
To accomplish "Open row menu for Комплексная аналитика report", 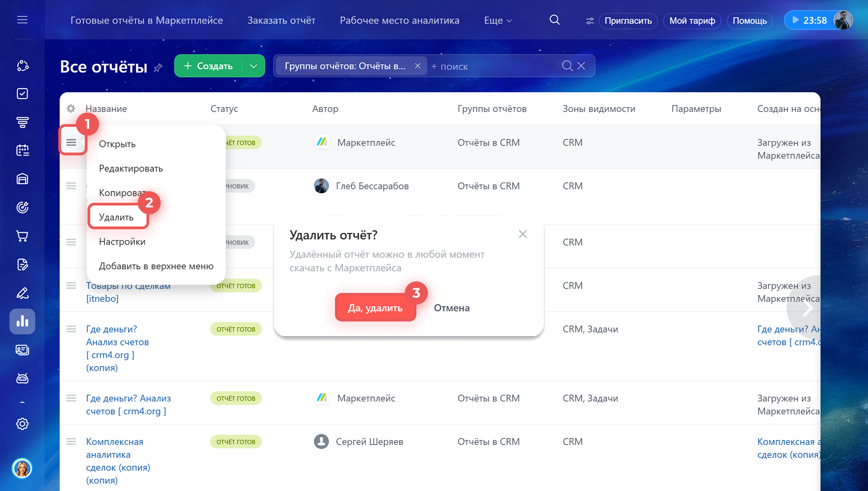I will [71, 442].
